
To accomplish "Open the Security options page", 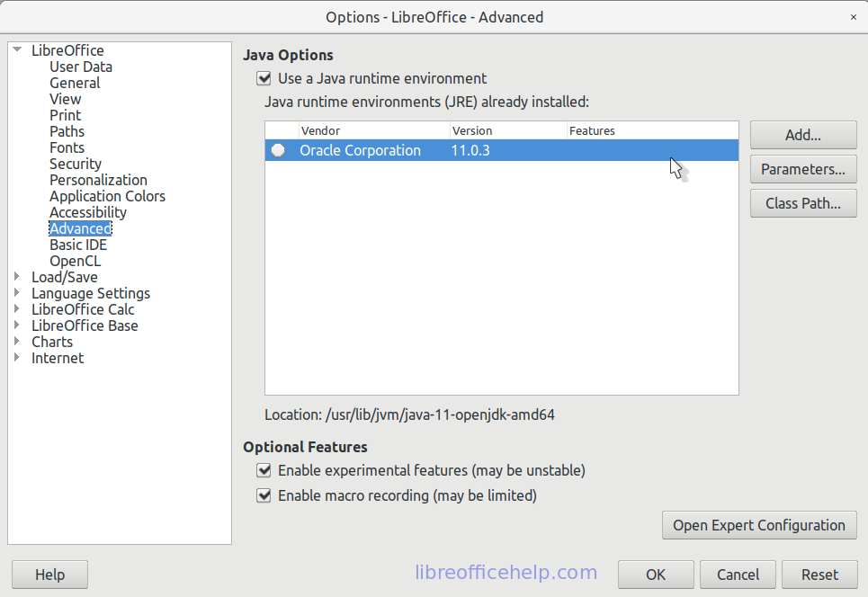I will coord(76,164).
